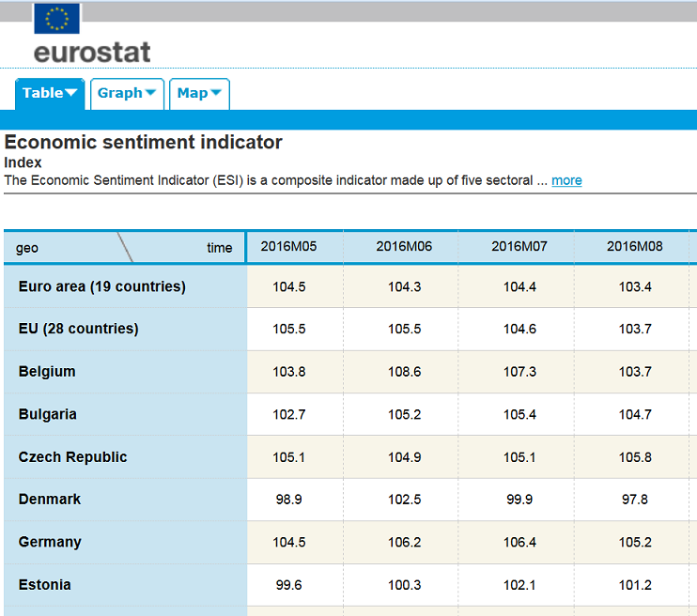
Task: Click the Belgium row label
Action: point(47,372)
